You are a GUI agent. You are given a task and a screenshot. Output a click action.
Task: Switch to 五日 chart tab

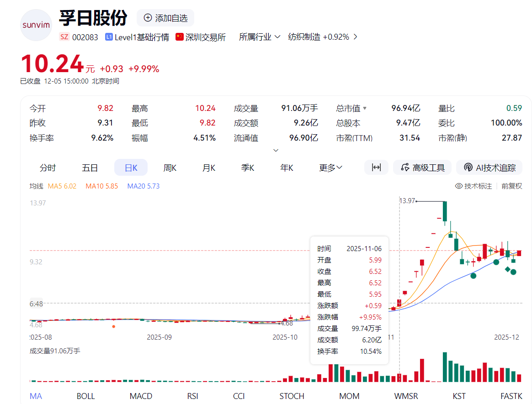pyautogui.click(x=90, y=168)
